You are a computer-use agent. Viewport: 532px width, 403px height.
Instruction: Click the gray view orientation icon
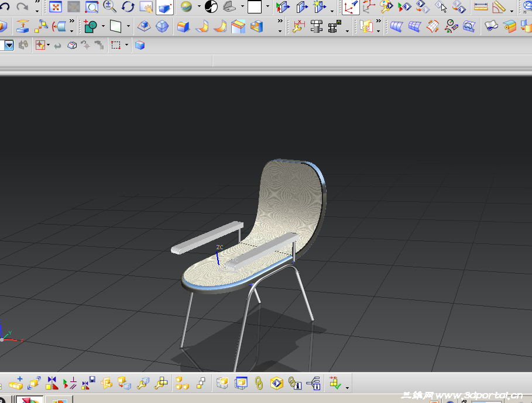point(229,6)
